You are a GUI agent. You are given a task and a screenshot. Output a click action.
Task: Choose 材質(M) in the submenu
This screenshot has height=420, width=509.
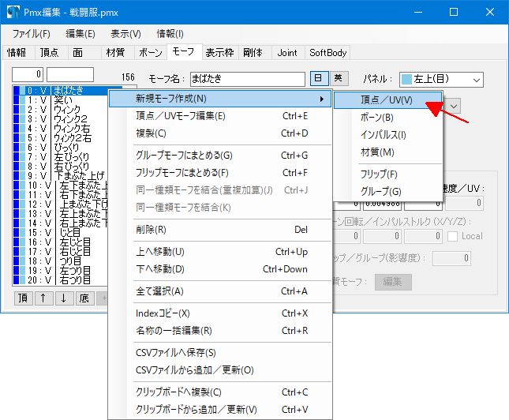click(387, 152)
